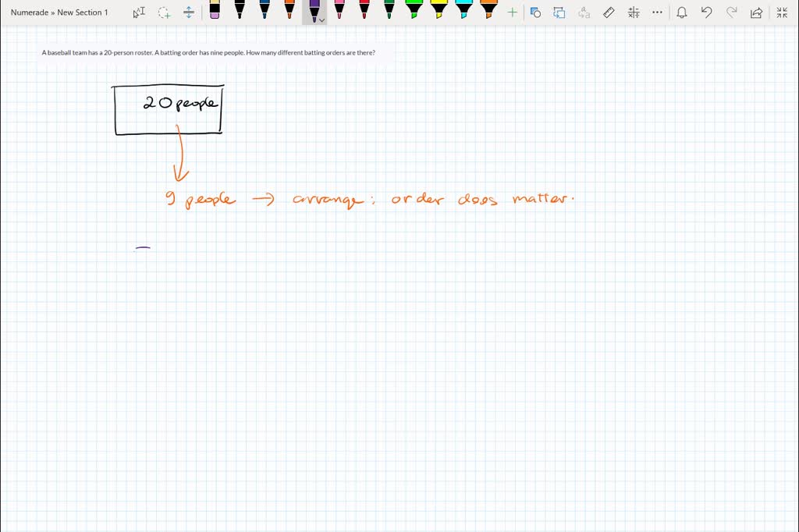Viewport: 799px width, 532px height.
Task: Open the Shapes tool
Action: [535, 12]
